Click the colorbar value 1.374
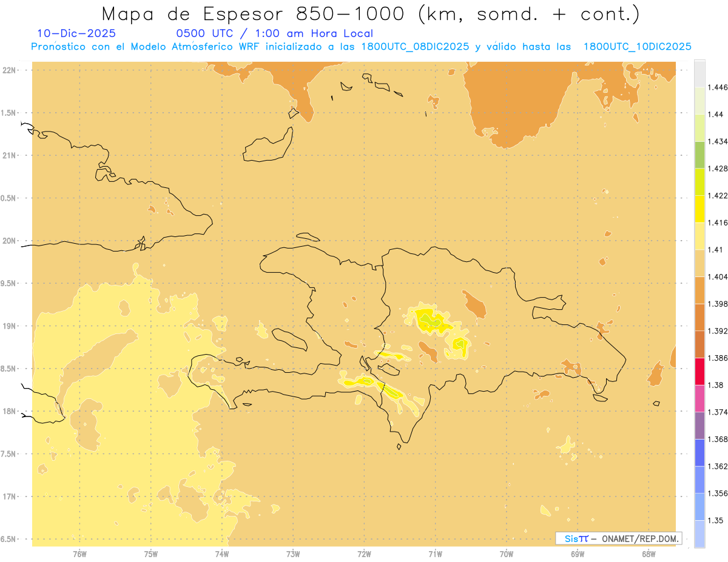The width and height of the screenshot is (728, 562). pos(717,412)
